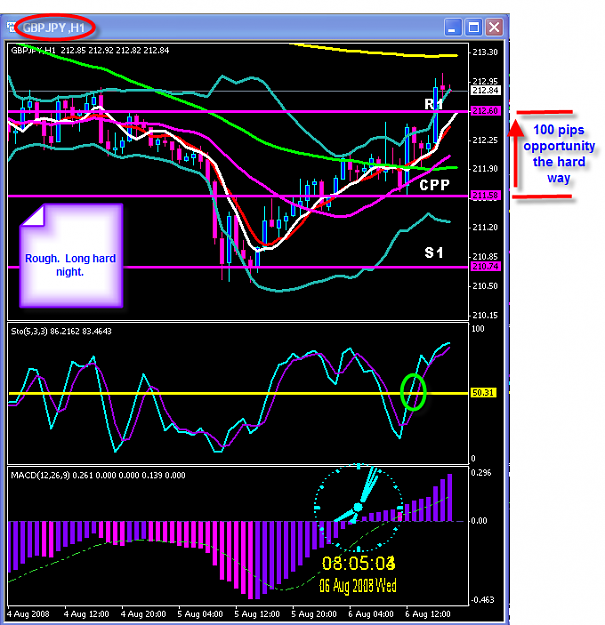Screen dimensions: 605x625
Task: Click the date text 06 Aug 2008 Wed
Action: 358,586
